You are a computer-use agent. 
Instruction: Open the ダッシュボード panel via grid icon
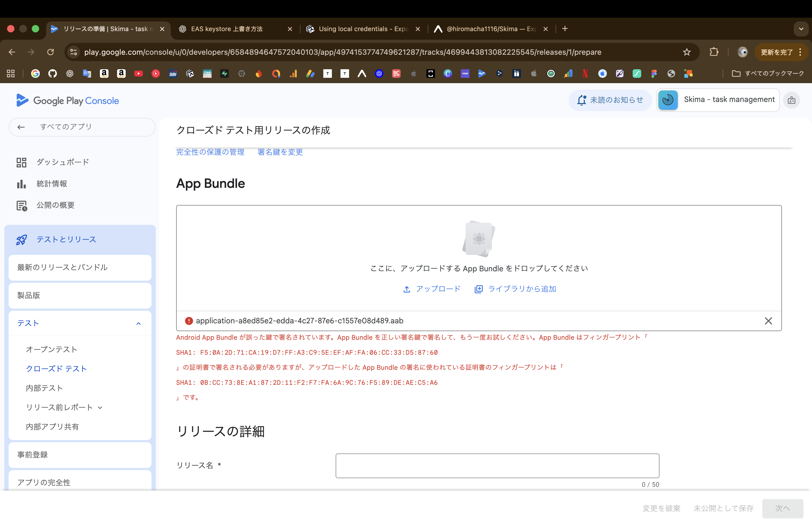pos(21,162)
